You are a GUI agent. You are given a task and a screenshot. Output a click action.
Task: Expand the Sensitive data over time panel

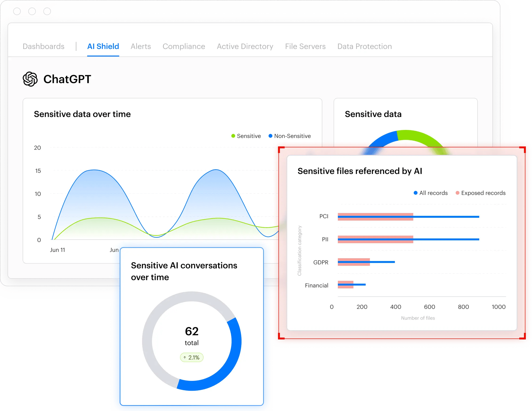click(x=82, y=114)
